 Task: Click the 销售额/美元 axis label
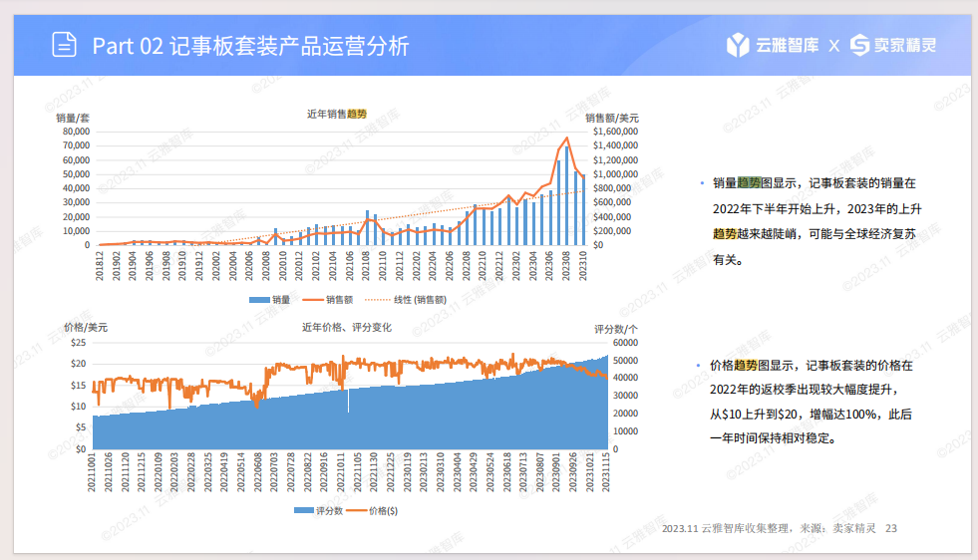tap(612, 118)
